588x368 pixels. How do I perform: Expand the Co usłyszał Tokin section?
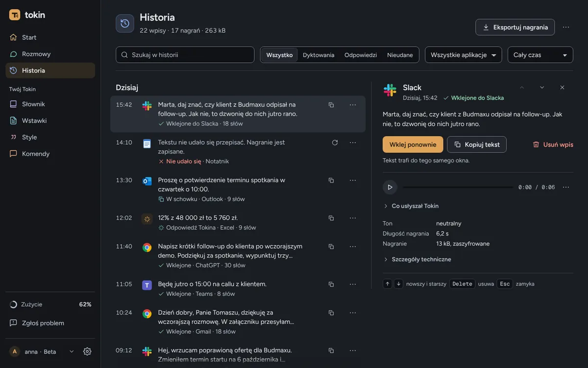point(411,206)
